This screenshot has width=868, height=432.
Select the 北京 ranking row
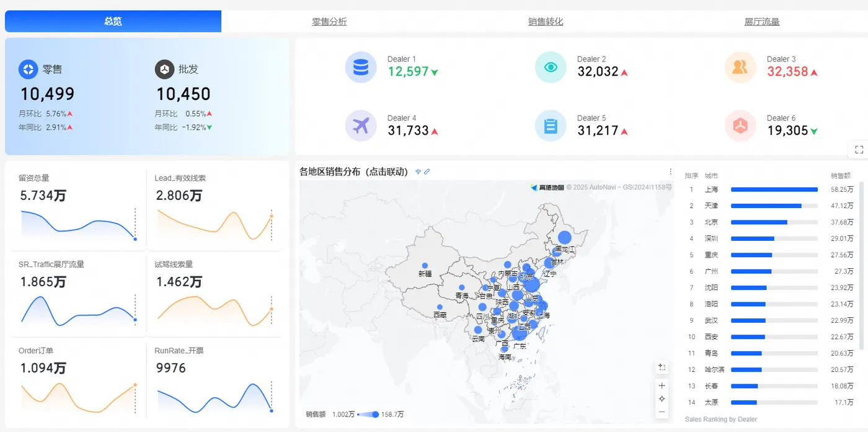pos(769,222)
